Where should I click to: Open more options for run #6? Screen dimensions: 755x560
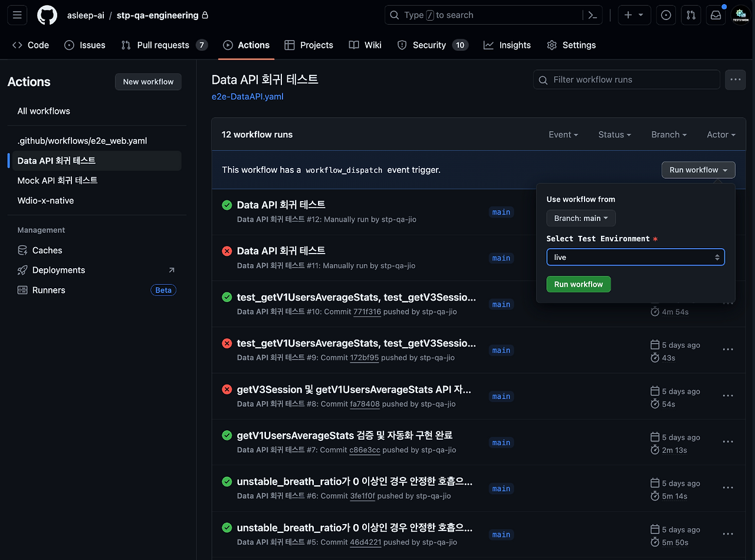click(728, 487)
